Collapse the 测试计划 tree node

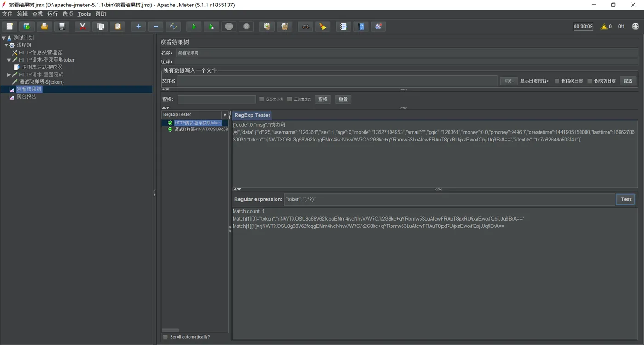(x=4, y=38)
